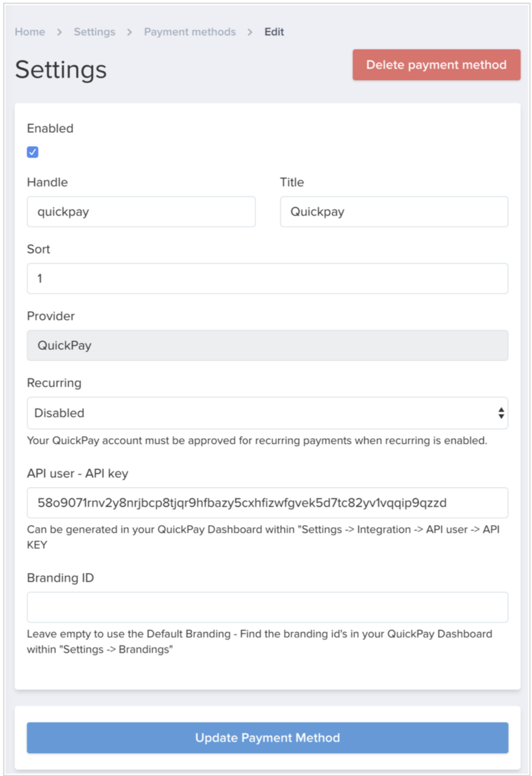This screenshot has width=532, height=776.
Task: Click the chevron before Edit breadcrumb
Action: 250,32
